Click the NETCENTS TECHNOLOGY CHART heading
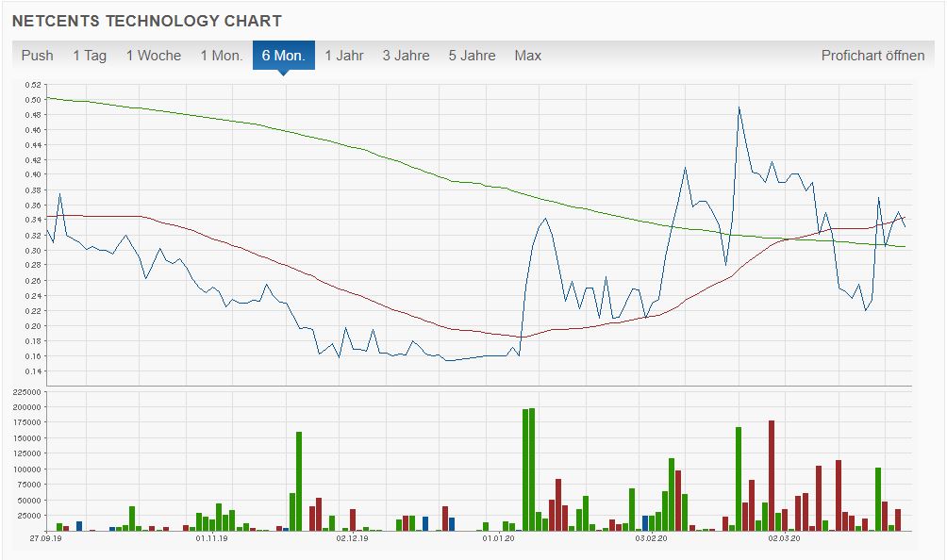 coord(147,21)
